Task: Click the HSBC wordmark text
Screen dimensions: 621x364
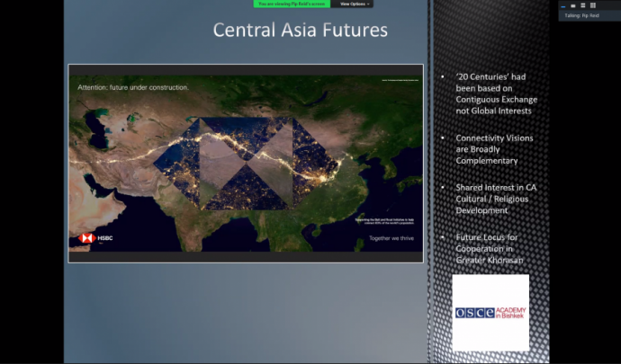Action: (x=105, y=238)
